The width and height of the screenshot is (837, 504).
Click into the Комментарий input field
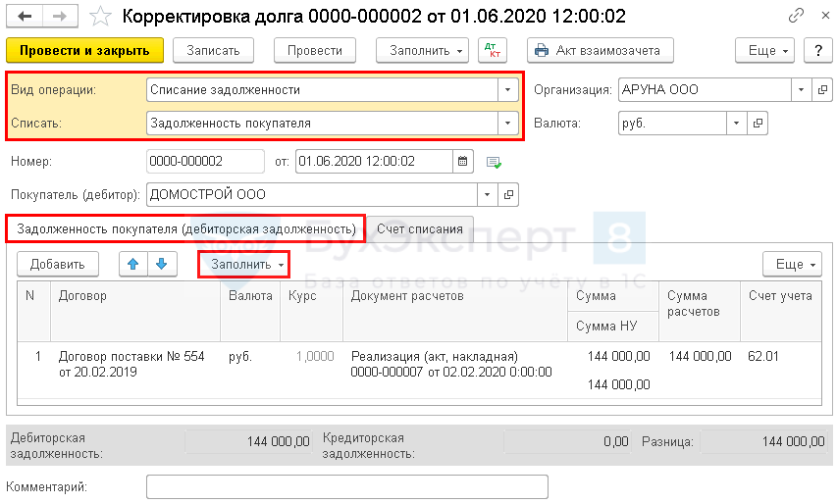pos(346,486)
